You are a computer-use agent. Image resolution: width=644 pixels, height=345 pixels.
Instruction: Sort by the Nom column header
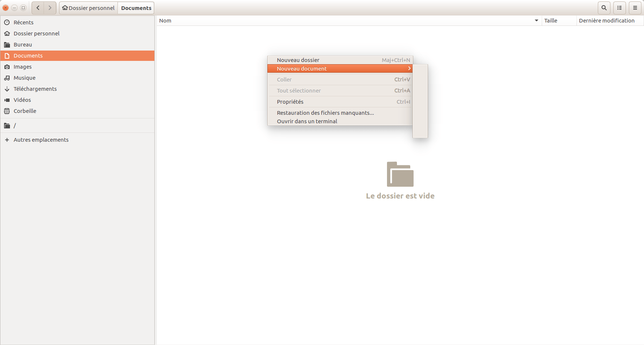pos(349,21)
